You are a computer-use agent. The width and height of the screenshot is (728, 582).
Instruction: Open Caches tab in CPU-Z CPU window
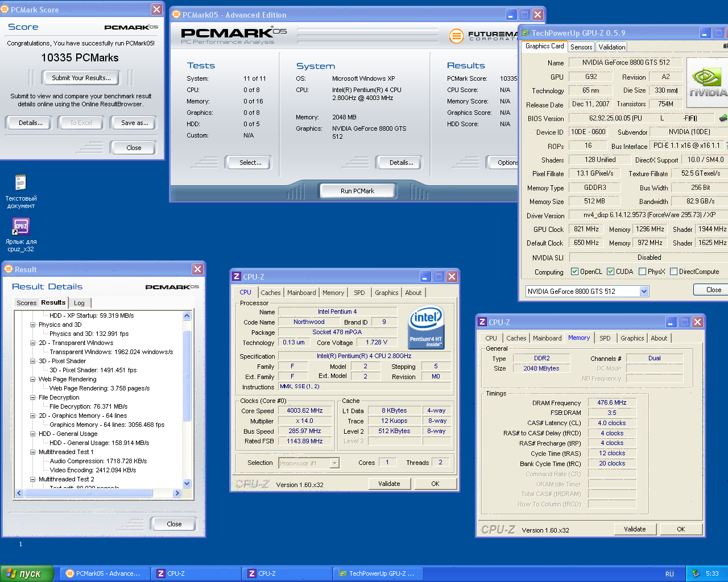[x=271, y=293]
